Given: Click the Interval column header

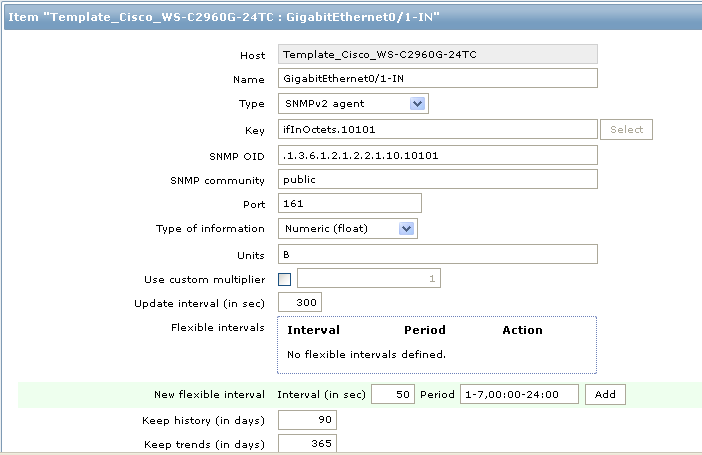Looking at the screenshot, I should 313,330.
